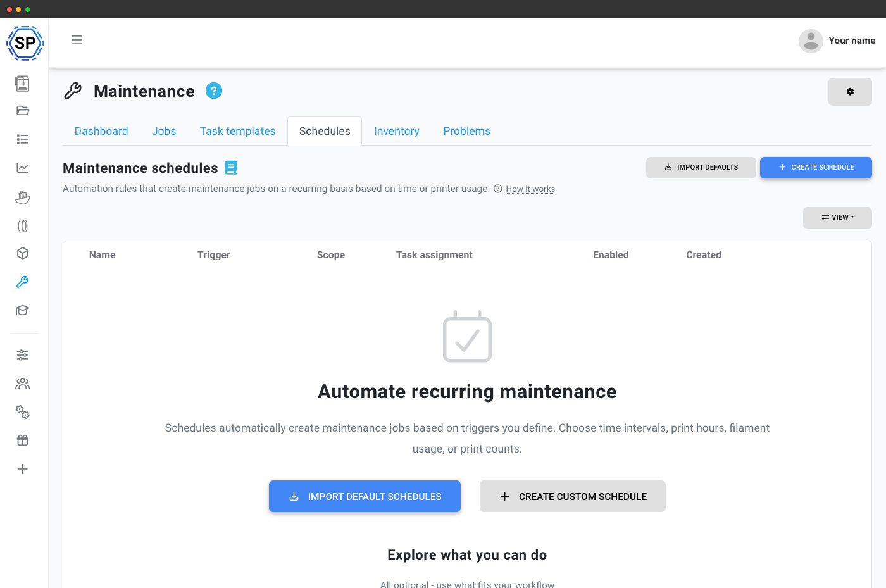Toggle the hamburger sidebar menu
Image resolution: width=886 pixels, height=588 pixels.
pos(77,40)
